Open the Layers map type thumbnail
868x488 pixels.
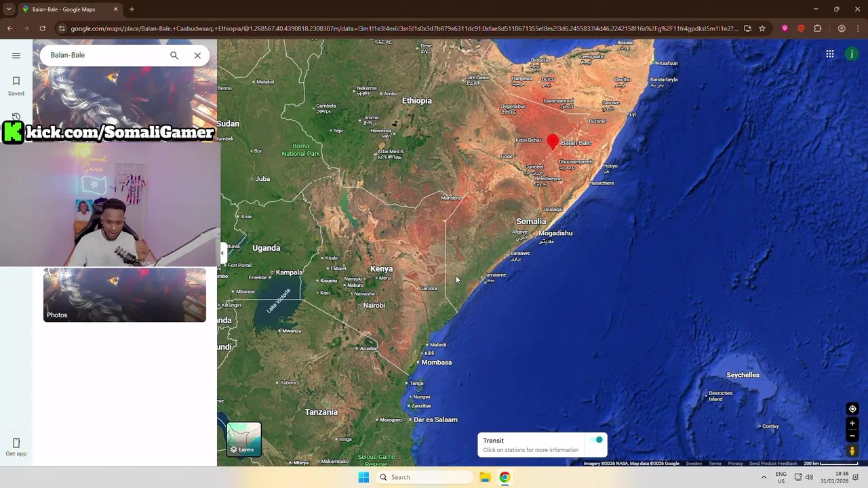click(243, 439)
